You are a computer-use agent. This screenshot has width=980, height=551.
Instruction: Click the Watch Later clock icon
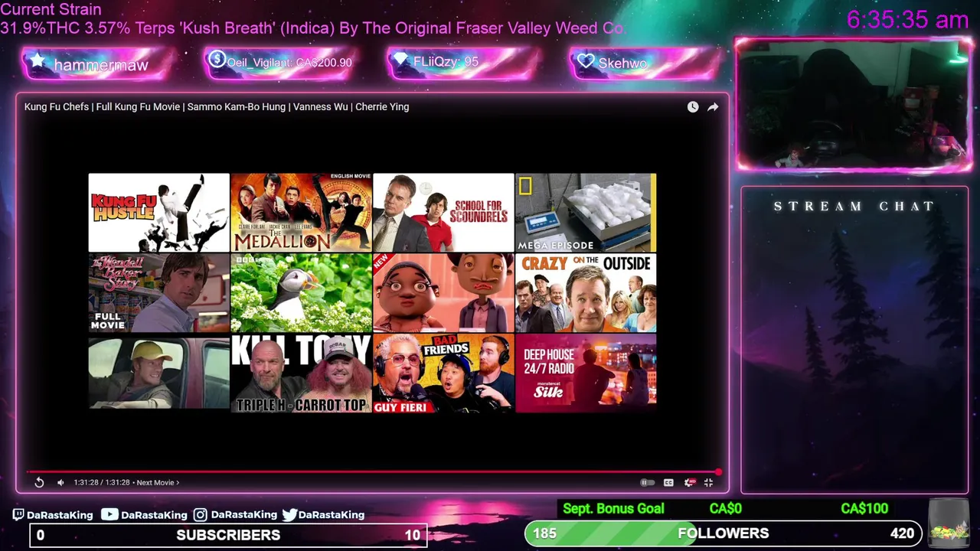pyautogui.click(x=693, y=107)
